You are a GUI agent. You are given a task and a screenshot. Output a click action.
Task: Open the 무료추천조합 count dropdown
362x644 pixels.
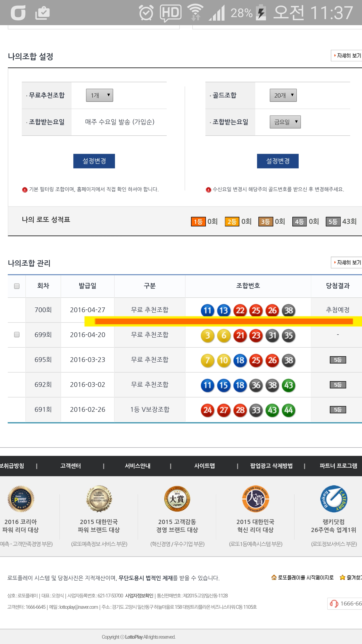pos(100,95)
